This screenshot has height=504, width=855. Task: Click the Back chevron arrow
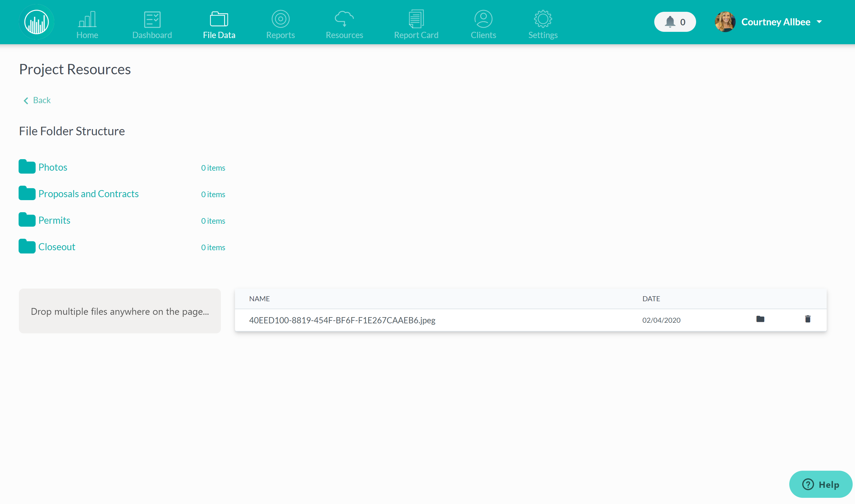(x=26, y=101)
